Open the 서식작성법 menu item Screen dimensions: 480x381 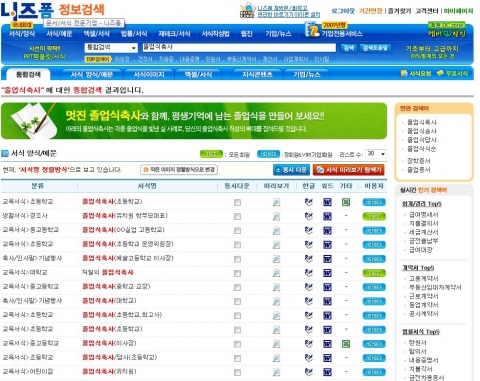point(215,34)
